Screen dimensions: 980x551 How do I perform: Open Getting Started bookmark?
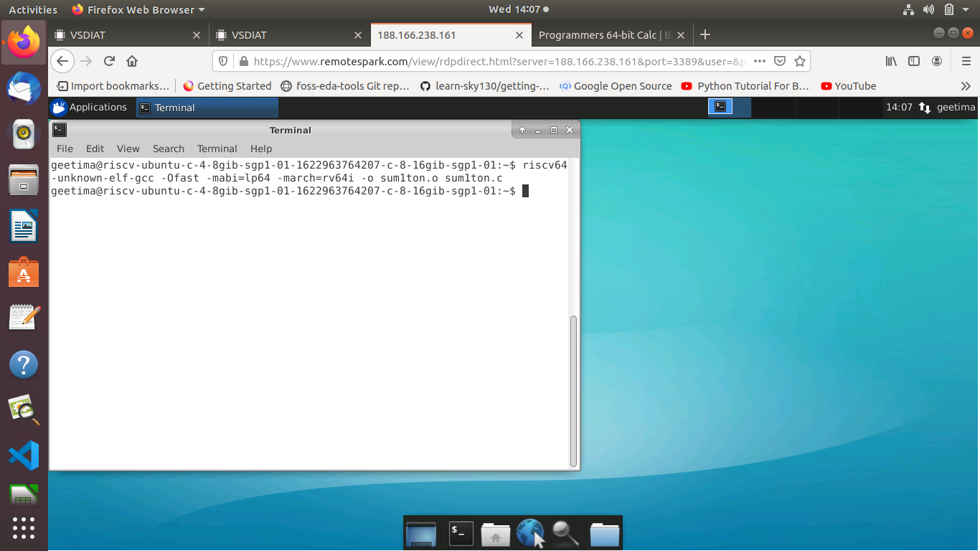(227, 86)
